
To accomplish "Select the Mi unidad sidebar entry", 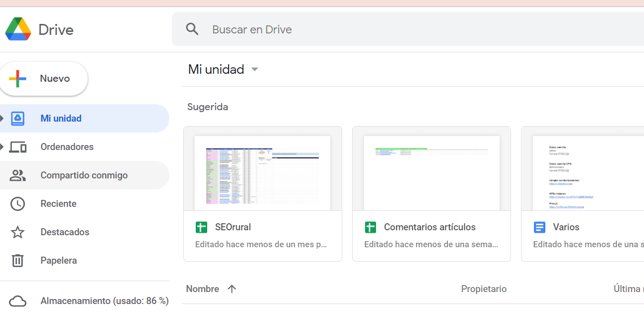I will (61, 118).
